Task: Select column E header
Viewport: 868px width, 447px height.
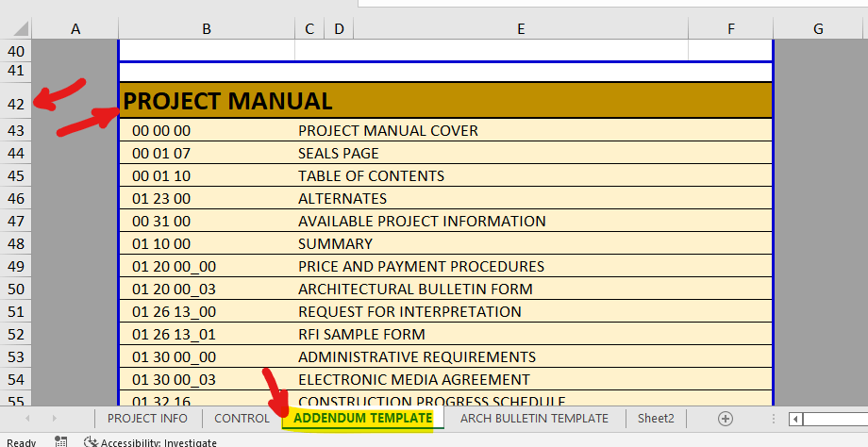Action: [x=521, y=29]
